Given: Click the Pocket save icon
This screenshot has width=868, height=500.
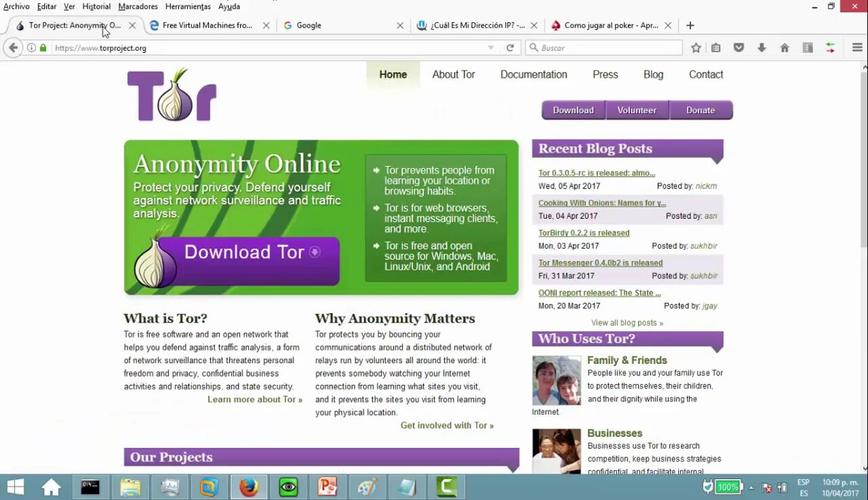Looking at the screenshot, I should tap(739, 48).
